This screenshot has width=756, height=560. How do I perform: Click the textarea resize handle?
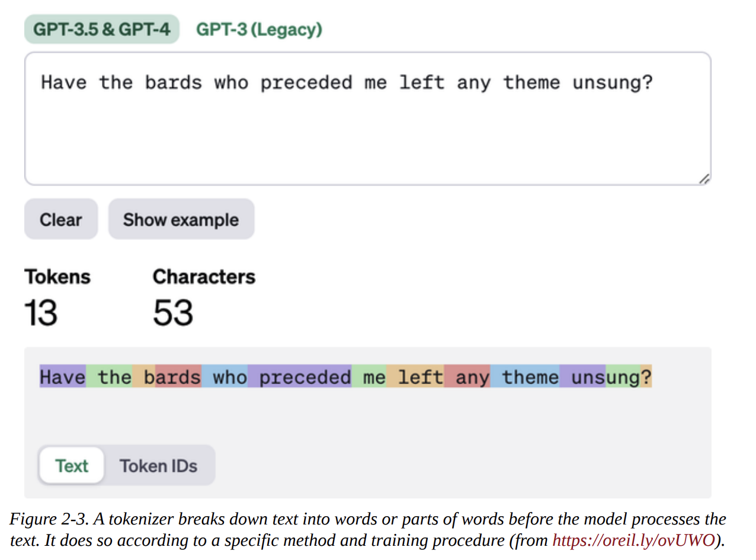[x=704, y=179]
